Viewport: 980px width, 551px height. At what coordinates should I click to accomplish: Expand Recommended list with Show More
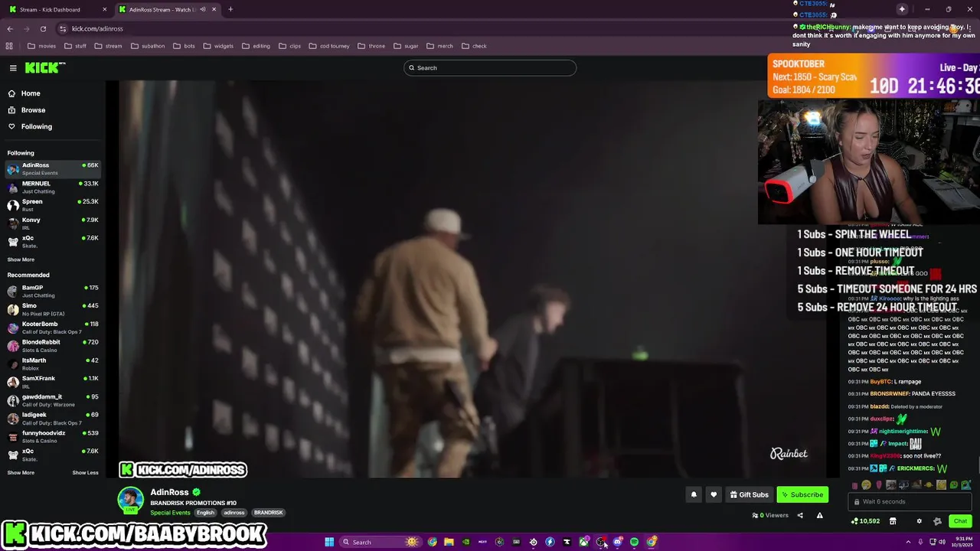pos(21,472)
